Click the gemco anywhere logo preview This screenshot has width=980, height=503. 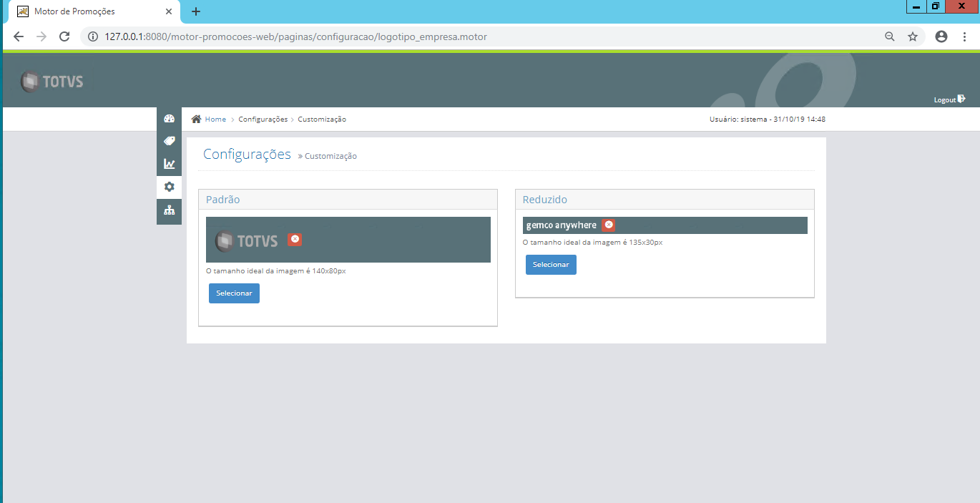point(561,225)
